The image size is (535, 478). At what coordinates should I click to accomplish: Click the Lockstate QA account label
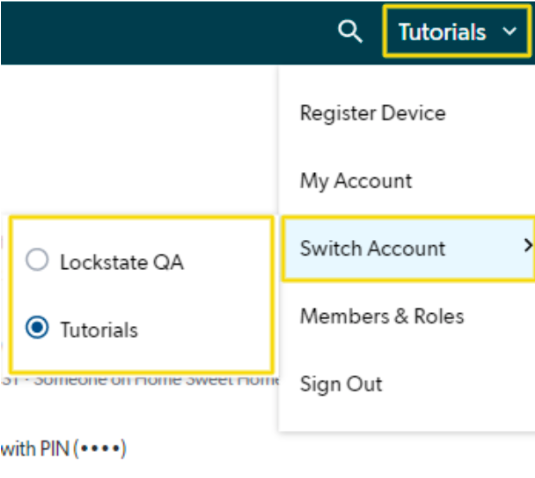[122, 262]
